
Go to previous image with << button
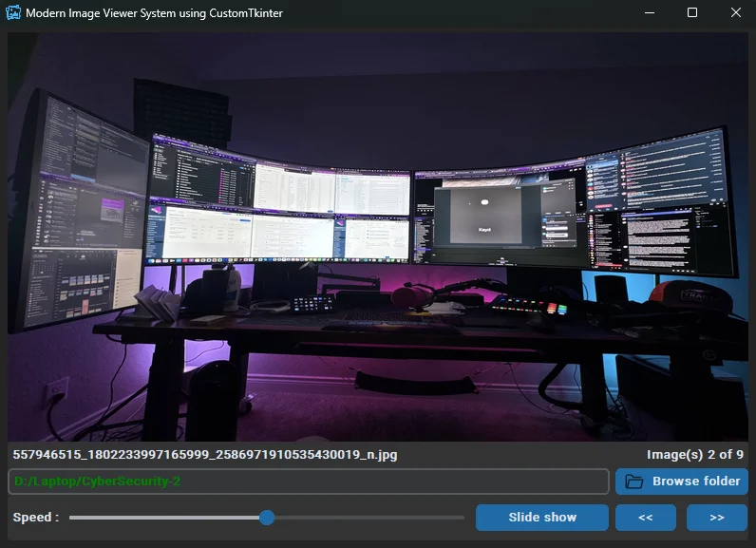646,518
